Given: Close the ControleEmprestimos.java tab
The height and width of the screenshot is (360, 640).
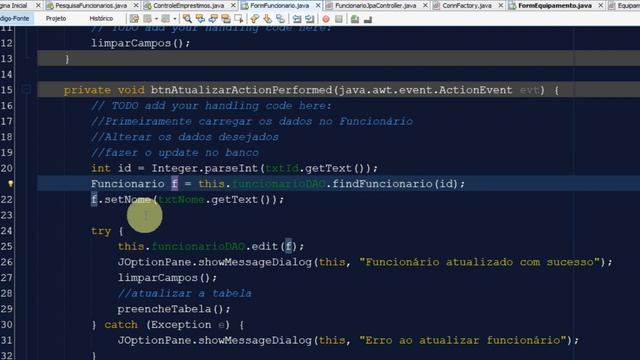Looking at the screenshot, I should coord(233,5).
